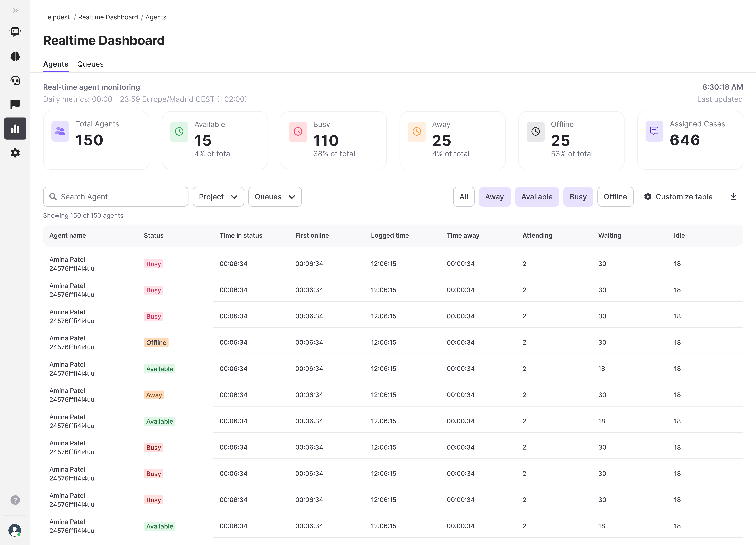Viewport: 756px width, 545px height.
Task: Enable the Offline status filter
Action: click(x=615, y=197)
